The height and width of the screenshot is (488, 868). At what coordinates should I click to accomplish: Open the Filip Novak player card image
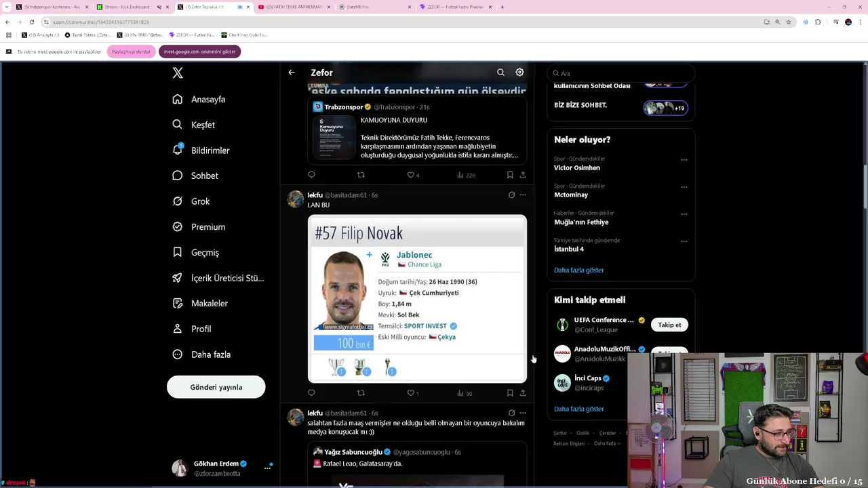click(x=417, y=299)
